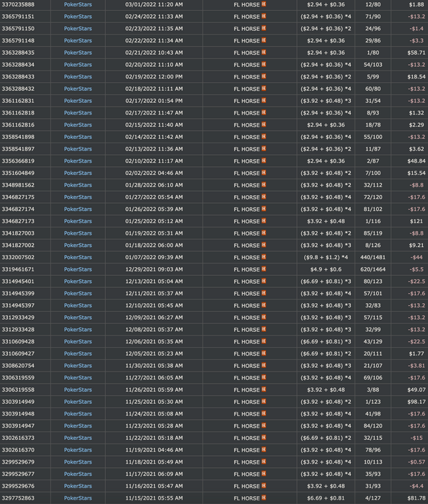Open PokerStars link in row 3346827174
This screenshot has height=504, width=428.
[x=78, y=210]
